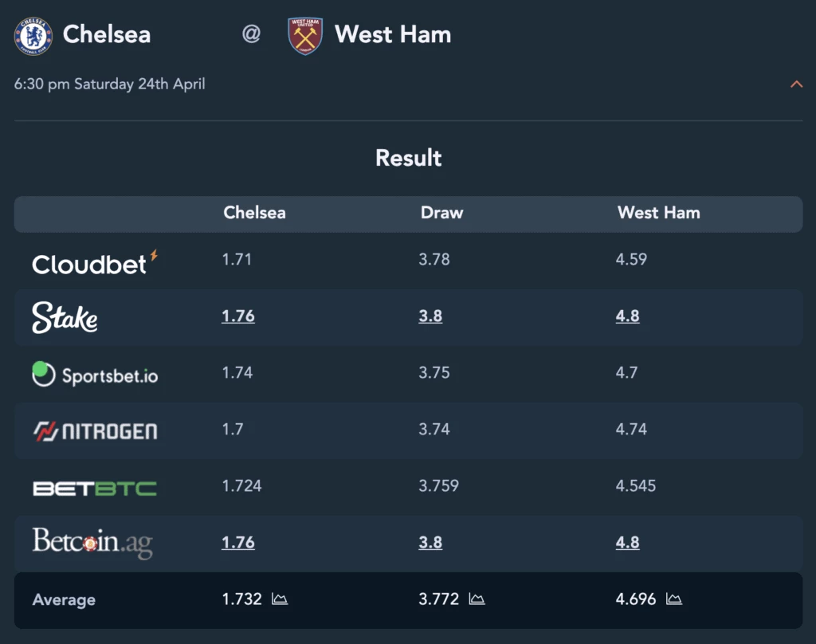Viewport: 816px width, 644px height.
Task: Click the Chelsea club crest icon
Action: coord(33,35)
